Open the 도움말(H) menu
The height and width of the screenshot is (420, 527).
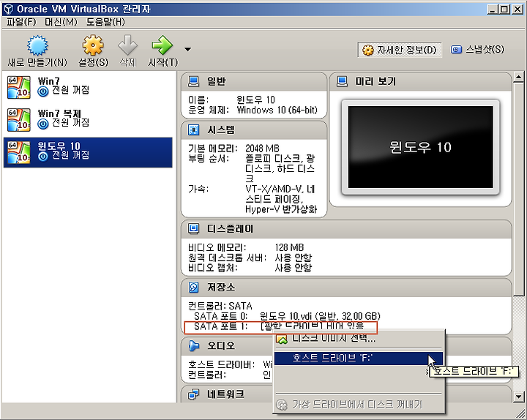click(105, 22)
